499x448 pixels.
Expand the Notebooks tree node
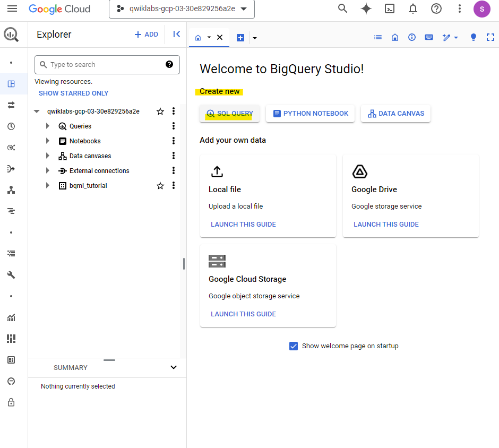[47, 141]
